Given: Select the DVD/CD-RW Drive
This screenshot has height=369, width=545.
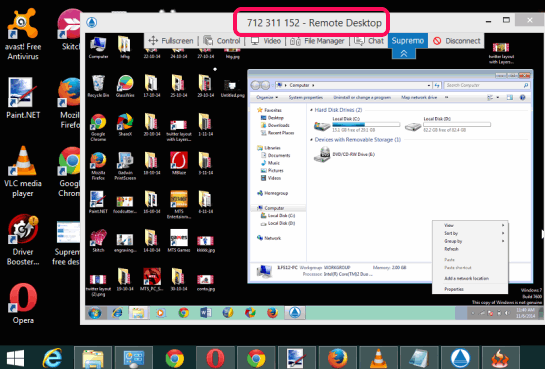Looking at the screenshot, I should pyautogui.click(x=344, y=154).
